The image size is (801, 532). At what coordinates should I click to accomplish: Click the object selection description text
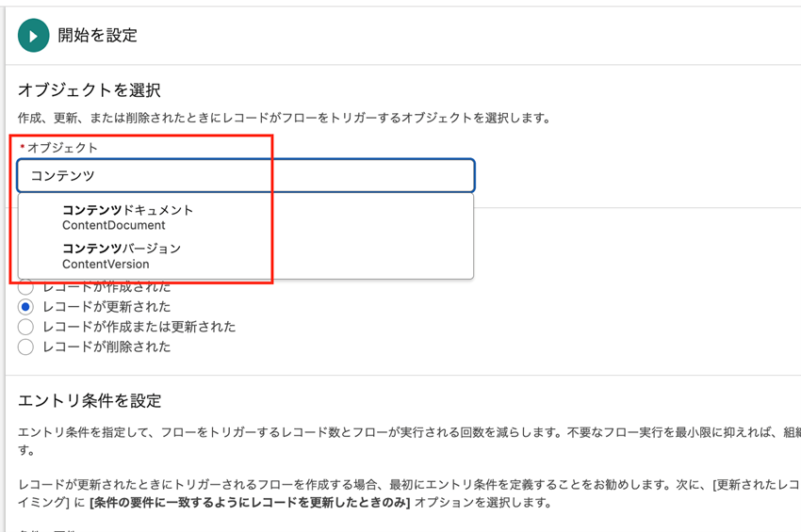click(283, 119)
